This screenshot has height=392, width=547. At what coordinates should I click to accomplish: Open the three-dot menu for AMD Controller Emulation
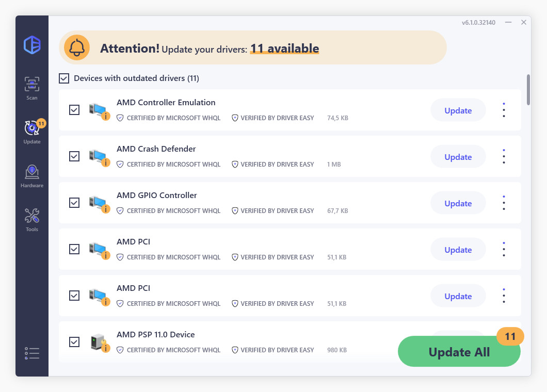click(x=504, y=110)
